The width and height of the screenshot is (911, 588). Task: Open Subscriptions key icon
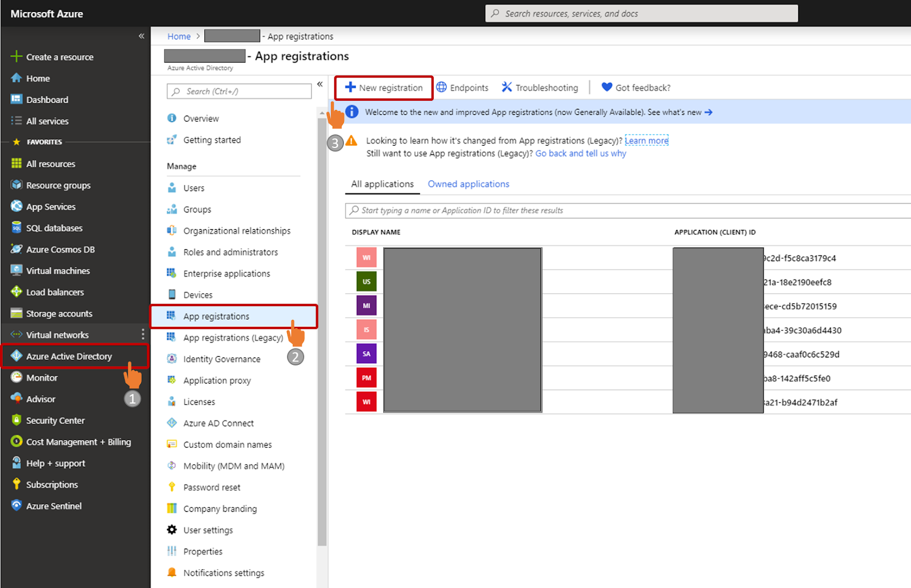(17, 484)
